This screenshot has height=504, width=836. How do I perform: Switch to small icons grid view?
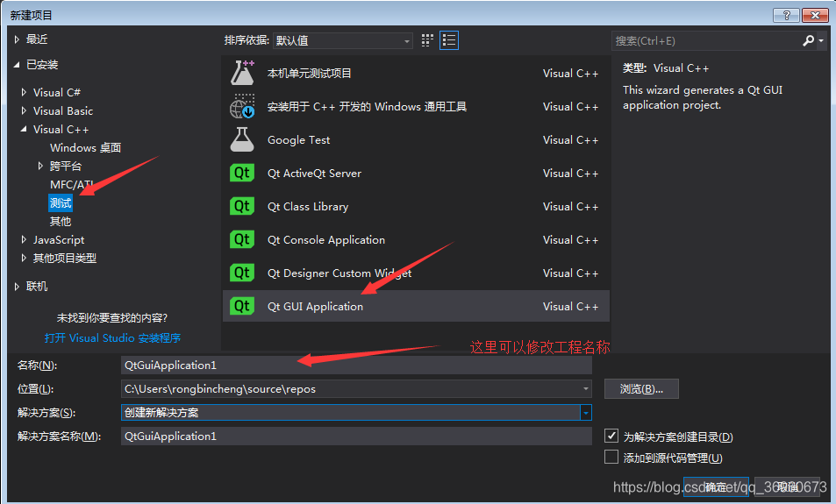click(x=427, y=40)
